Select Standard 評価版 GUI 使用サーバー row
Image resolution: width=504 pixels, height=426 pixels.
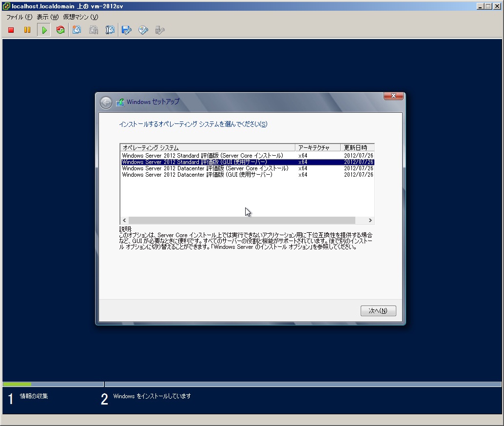[x=248, y=162]
